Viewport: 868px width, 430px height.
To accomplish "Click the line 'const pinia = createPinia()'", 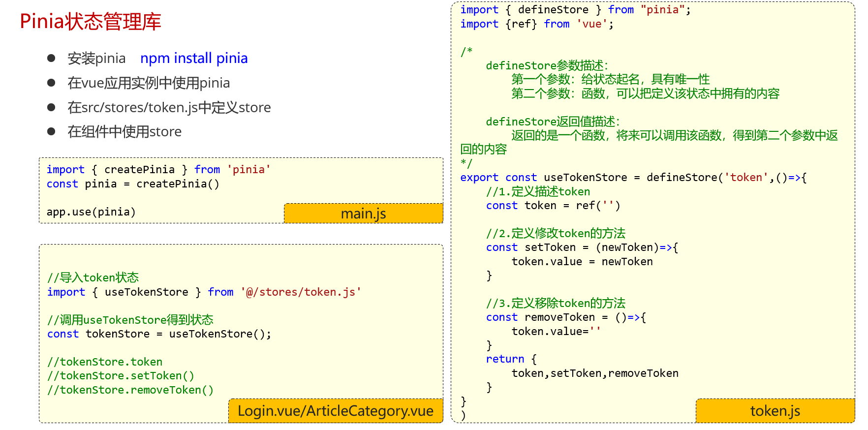I will click(x=133, y=184).
